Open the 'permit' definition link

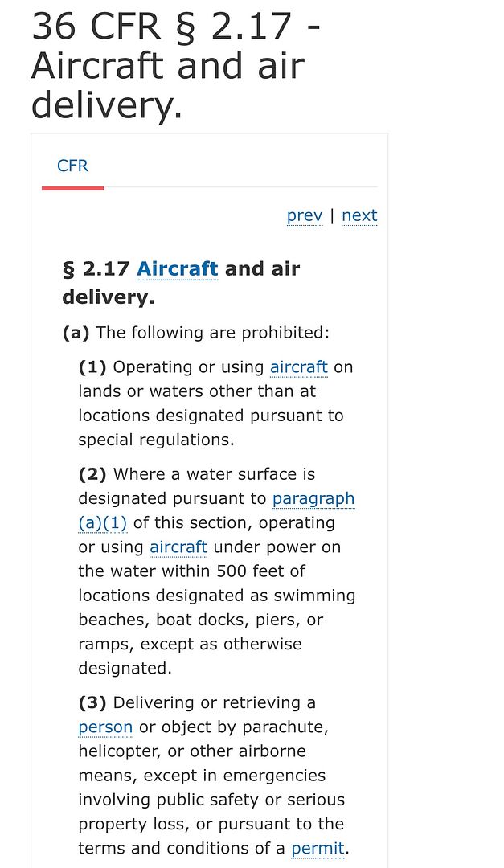[x=318, y=848]
